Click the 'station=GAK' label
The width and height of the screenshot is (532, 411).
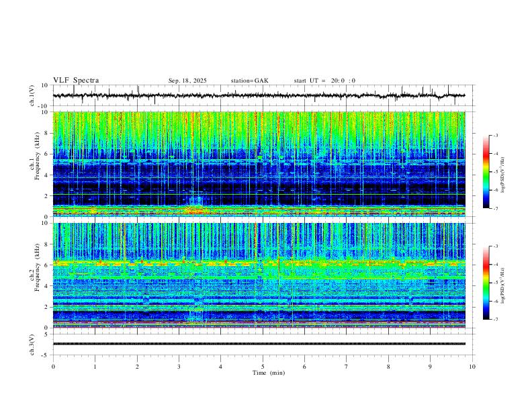[249, 81]
